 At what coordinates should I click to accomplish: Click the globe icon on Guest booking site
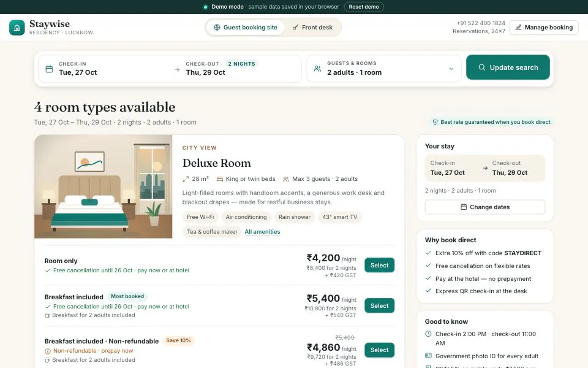pyautogui.click(x=217, y=28)
